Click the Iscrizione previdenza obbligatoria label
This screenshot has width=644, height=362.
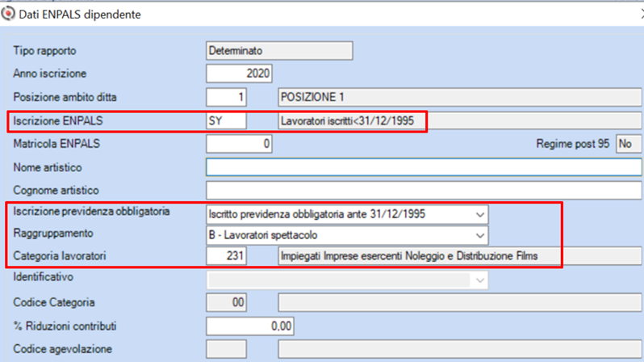coord(91,212)
